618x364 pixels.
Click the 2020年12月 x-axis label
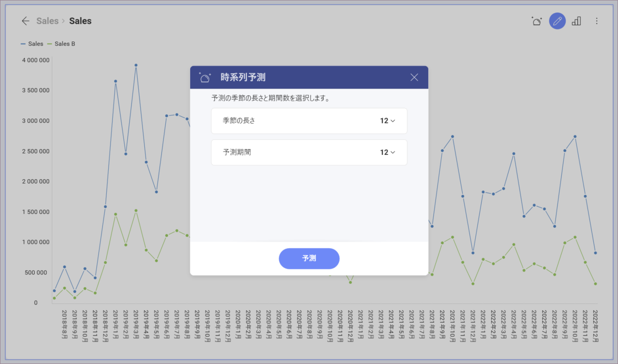point(350,325)
